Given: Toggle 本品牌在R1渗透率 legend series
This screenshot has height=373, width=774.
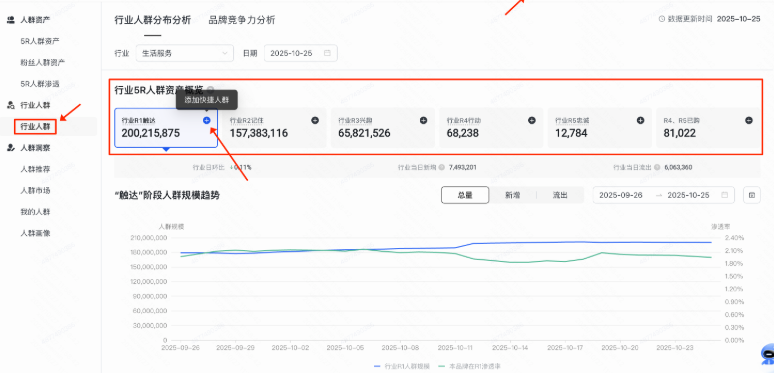Looking at the screenshot, I should 469,367.
